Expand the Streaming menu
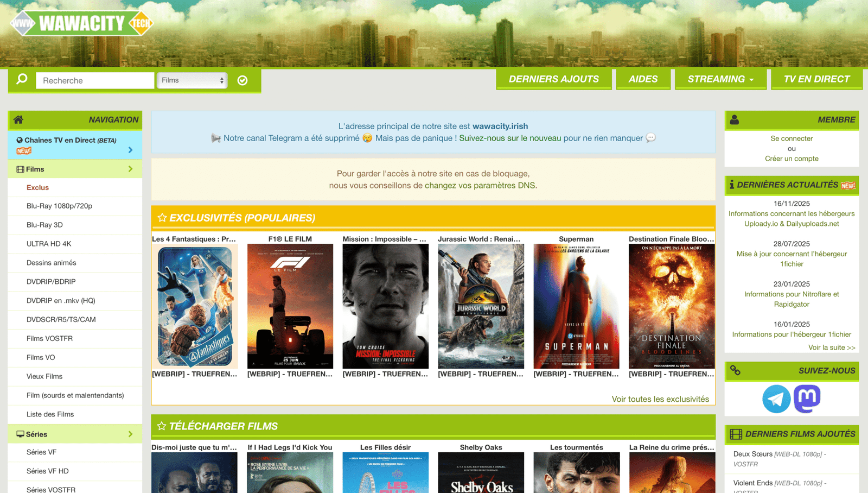 coord(720,79)
